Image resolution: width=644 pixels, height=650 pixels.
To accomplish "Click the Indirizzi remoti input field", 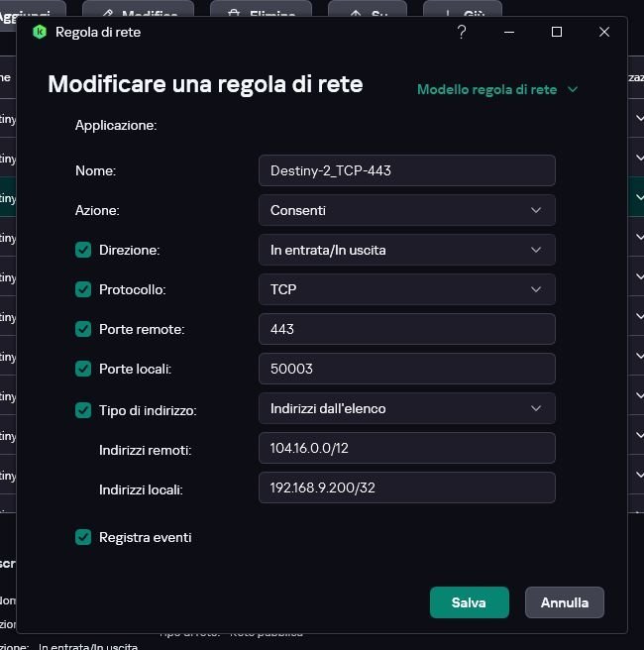I will (x=406, y=448).
